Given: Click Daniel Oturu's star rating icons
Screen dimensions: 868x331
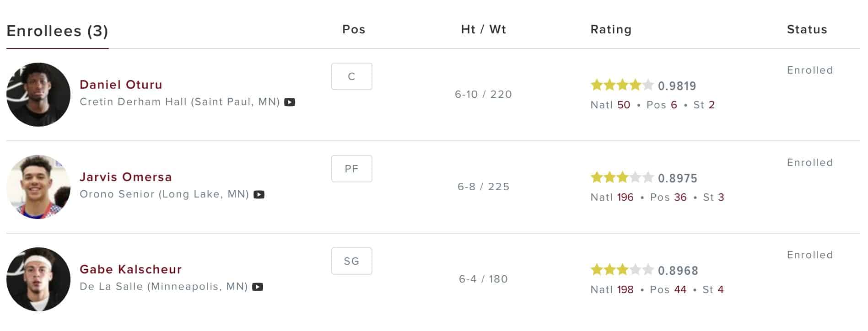Looking at the screenshot, I should point(622,85).
